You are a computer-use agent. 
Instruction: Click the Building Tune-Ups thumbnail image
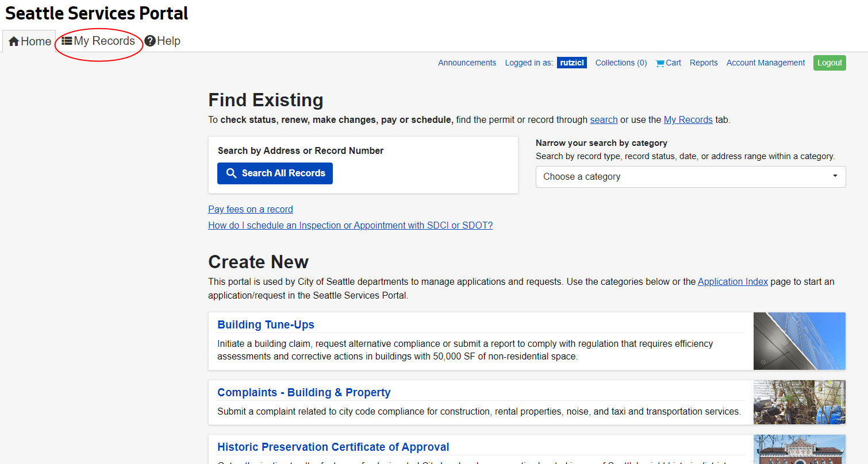point(799,341)
